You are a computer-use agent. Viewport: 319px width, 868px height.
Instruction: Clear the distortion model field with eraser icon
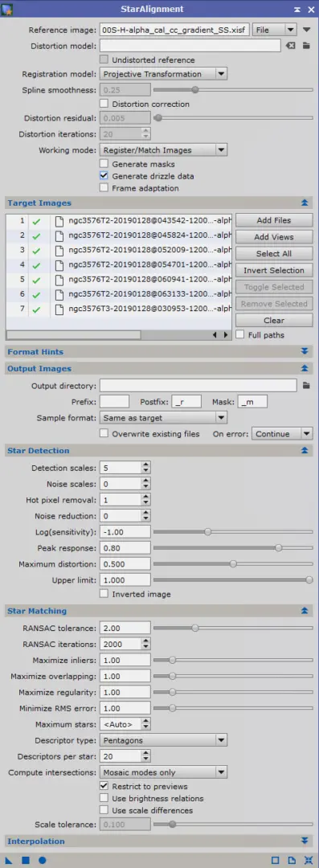[291, 46]
